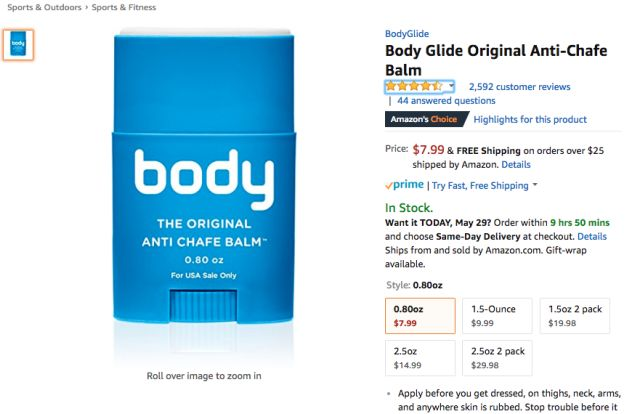Choose the 2.5oz $14.99 style option

(420, 358)
